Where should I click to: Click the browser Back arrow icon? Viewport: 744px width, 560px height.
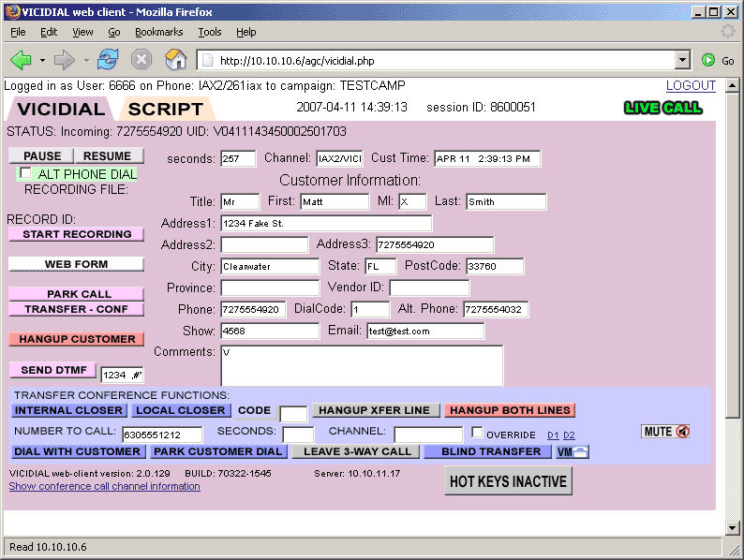[x=22, y=60]
